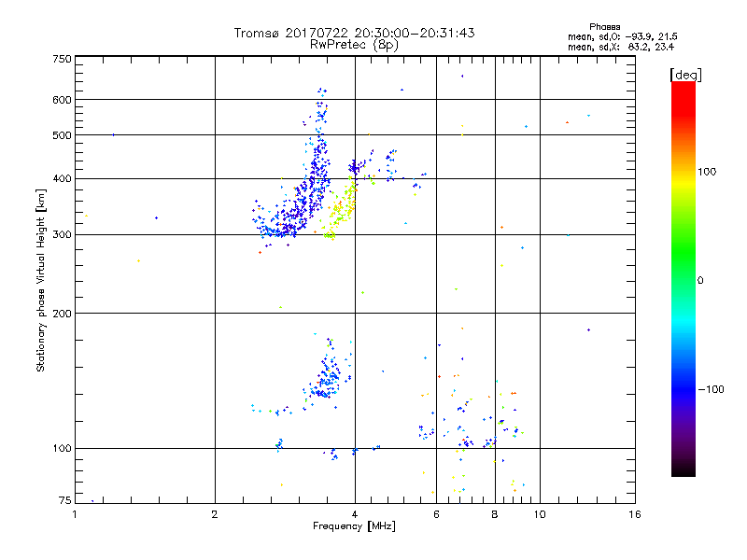Viewport: 747px width, 560px height.
Task: Click the x-axis tick label "6"
Action: [x=436, y=514]
